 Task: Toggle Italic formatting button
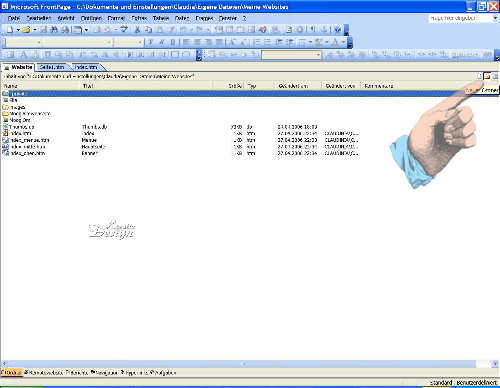pos(162,42)
